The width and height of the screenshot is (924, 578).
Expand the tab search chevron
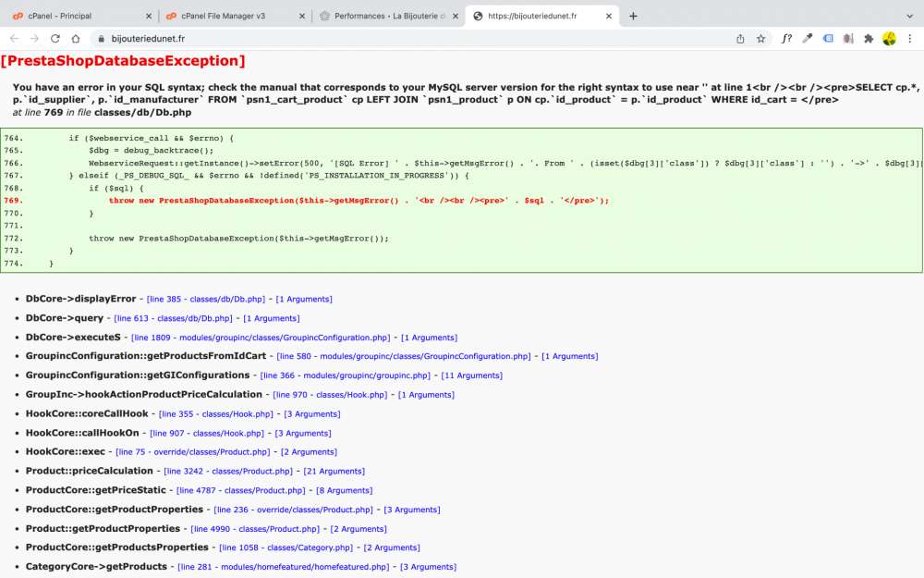[909, 16]
